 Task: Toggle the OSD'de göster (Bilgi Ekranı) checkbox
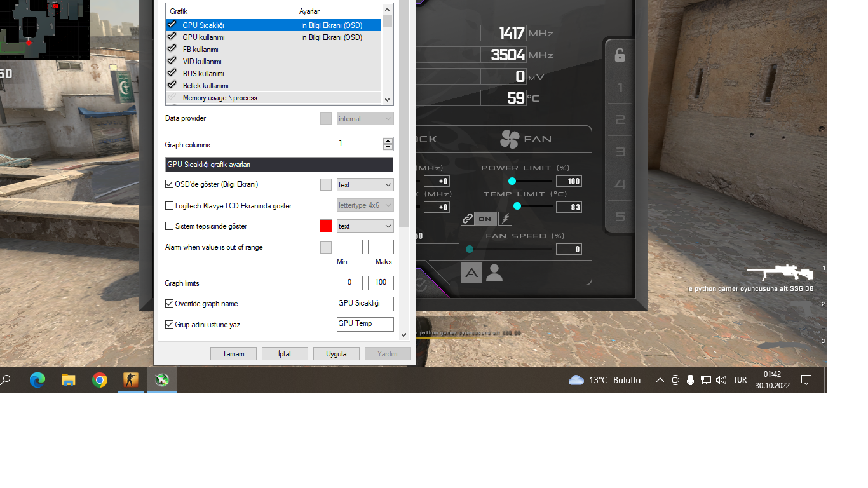tap(169, 184)
